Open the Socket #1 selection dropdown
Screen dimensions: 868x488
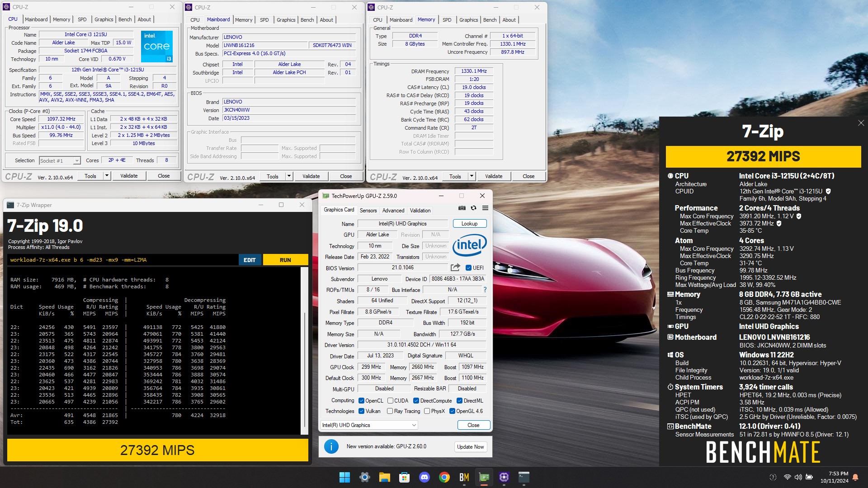point(60,160)
